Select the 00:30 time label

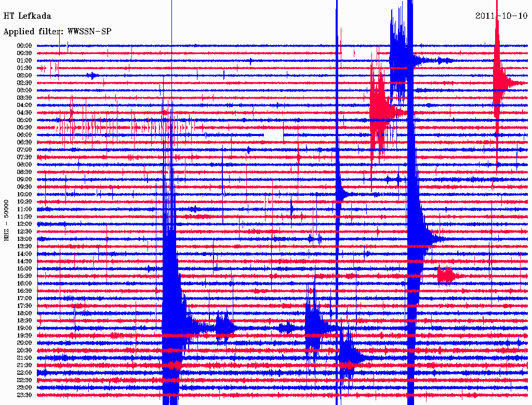coord(24,53)
